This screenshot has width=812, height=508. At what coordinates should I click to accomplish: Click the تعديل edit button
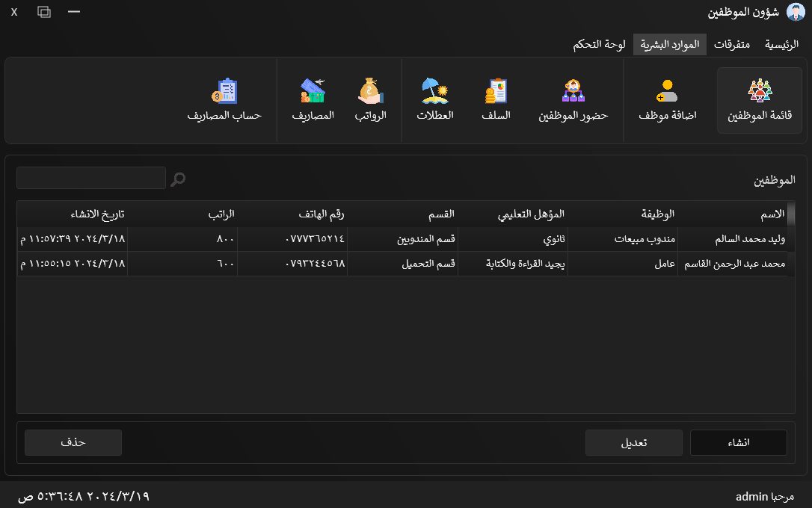[x=634, y=443]
